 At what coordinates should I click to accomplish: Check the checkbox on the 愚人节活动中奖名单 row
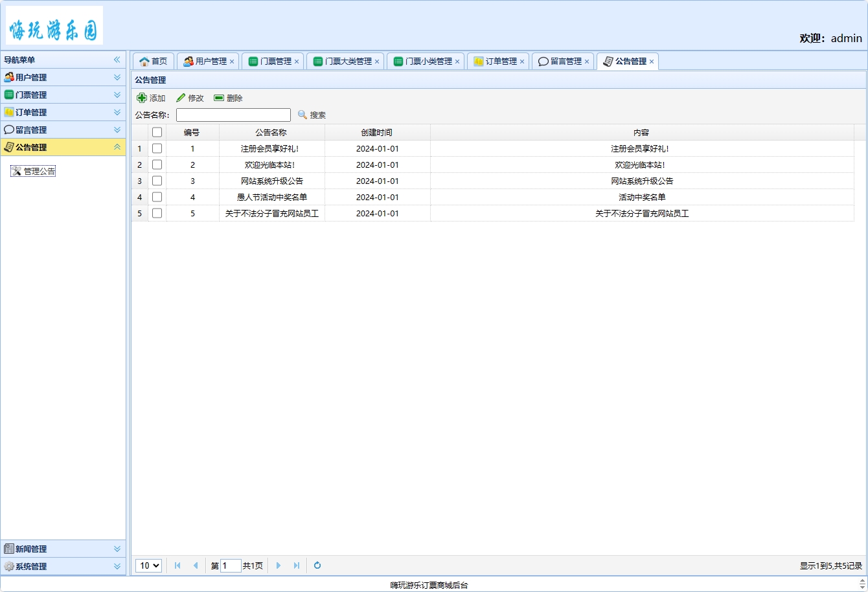coord(157,197)
